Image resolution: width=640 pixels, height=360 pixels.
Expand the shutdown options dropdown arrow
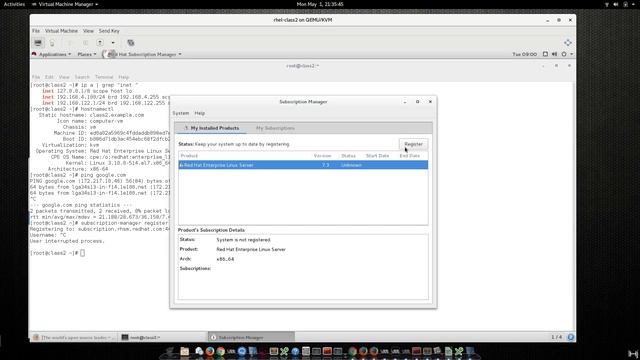(x=113, y=43)
